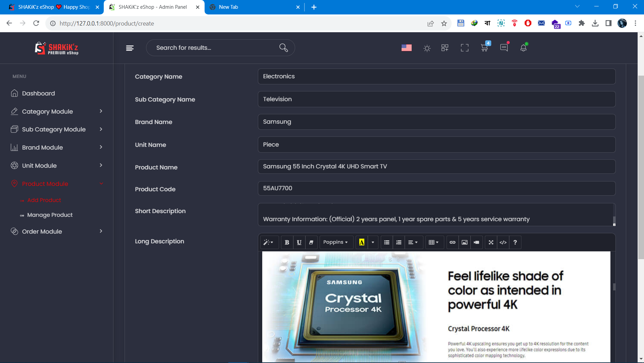Expand the Unit Module menu

[x=56, y=166]
